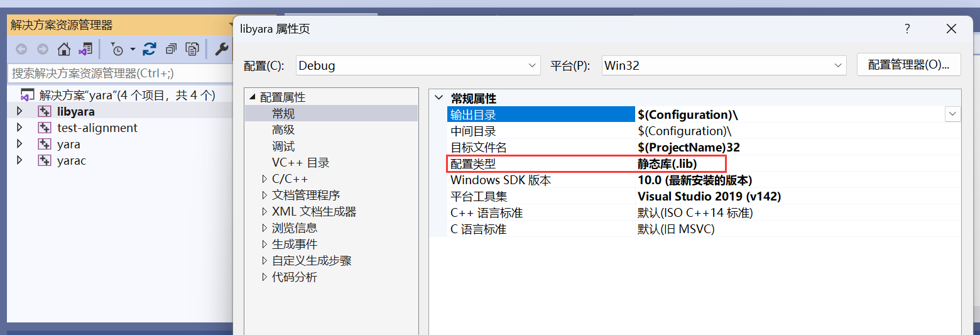
Task: Collapse all items in Solution Explorer
Action: (171, 49)
